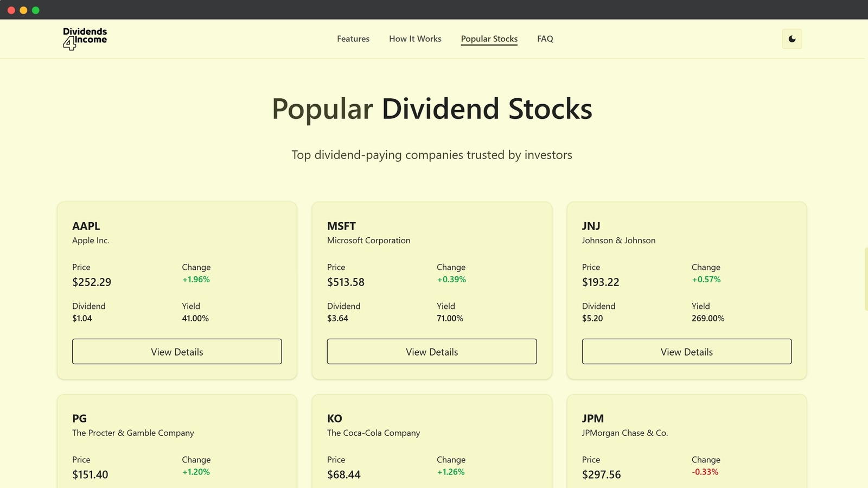Click AAPL price $252.29

(92, 282)
